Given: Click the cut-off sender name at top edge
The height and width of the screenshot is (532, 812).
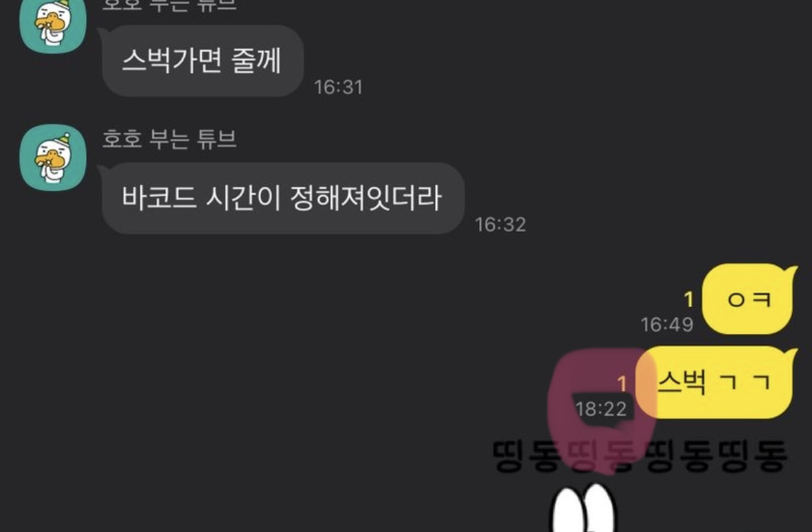Looking at the screenshot, I should pos(169,5).
